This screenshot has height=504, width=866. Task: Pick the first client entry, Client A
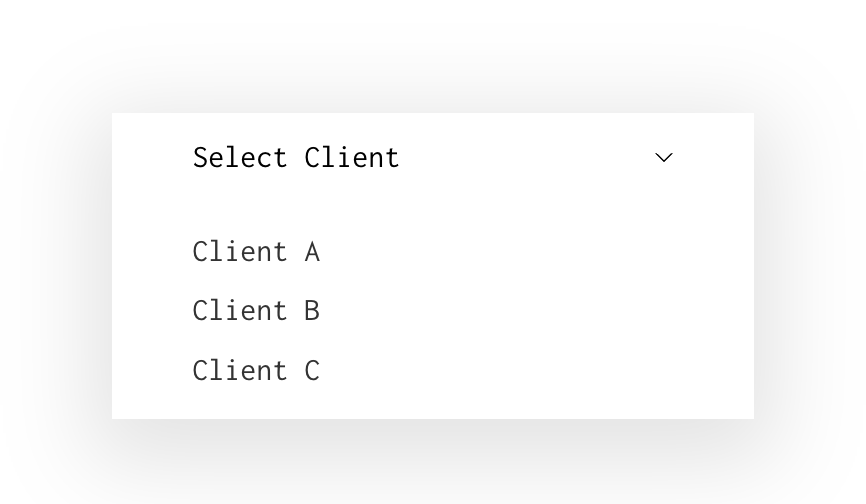tap(256, 252)
